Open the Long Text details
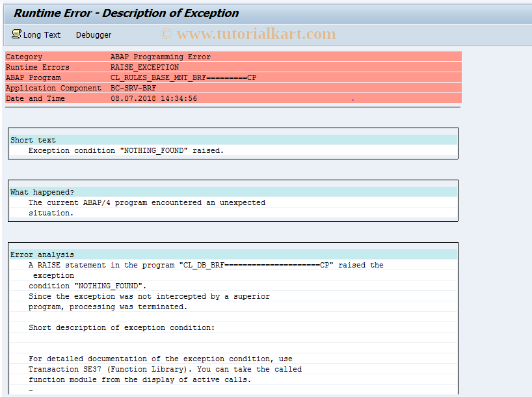Image resolution: width=532 pixels, height=397 pixels. pos(40,34)
